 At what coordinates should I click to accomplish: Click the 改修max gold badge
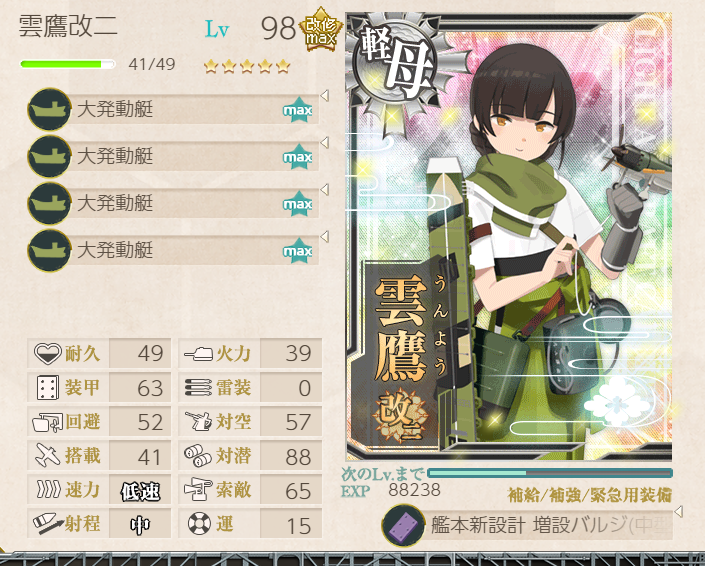click(321, 30)
